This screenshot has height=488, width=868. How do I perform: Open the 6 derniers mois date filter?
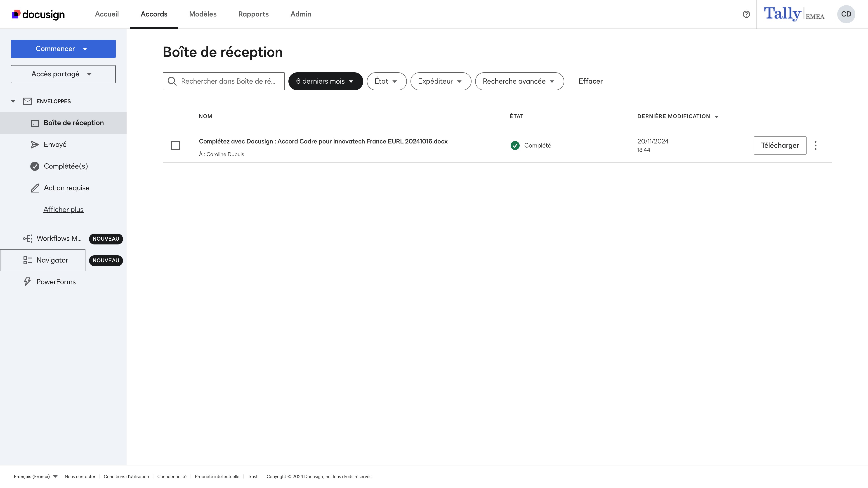pos(325,82)
